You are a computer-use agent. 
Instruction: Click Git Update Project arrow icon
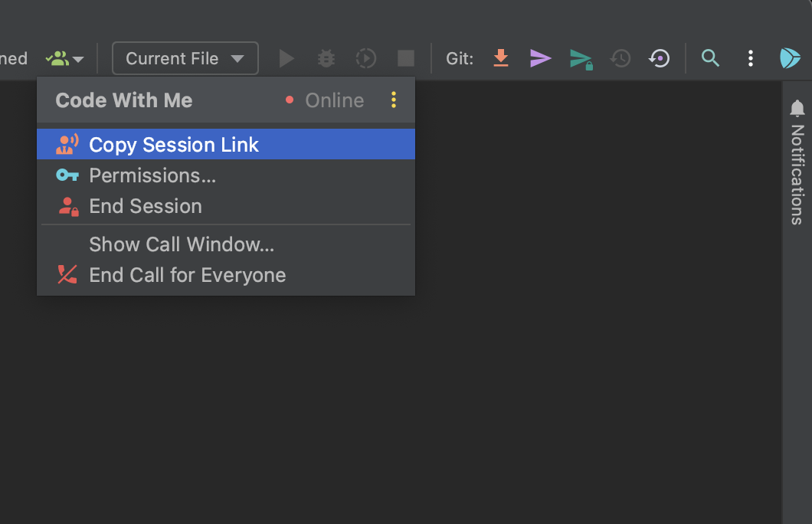(x=501, y=58)
